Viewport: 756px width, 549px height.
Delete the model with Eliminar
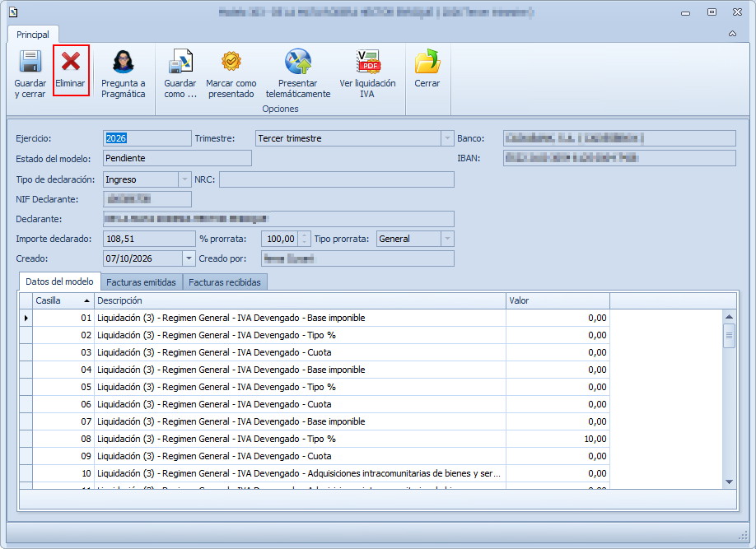(70, 70)
